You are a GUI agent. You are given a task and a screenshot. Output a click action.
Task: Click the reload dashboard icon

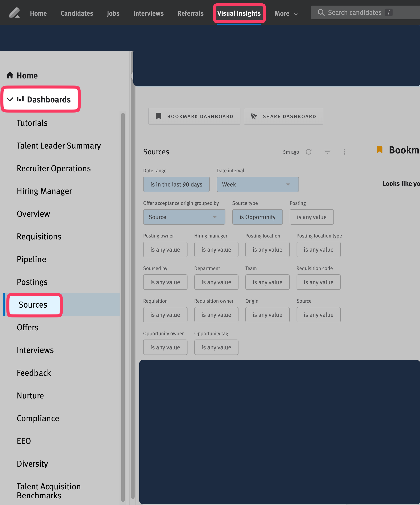[308, 152]
